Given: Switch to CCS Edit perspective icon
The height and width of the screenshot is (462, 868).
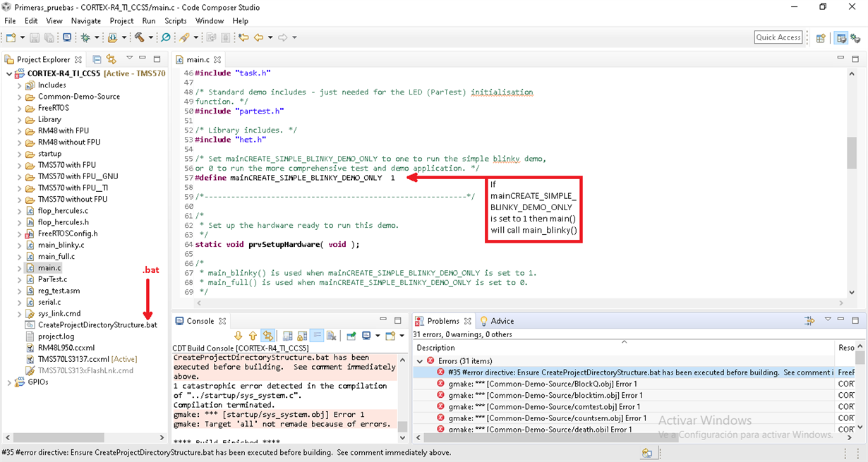Looking at the screenshot, I should point(840,38).
